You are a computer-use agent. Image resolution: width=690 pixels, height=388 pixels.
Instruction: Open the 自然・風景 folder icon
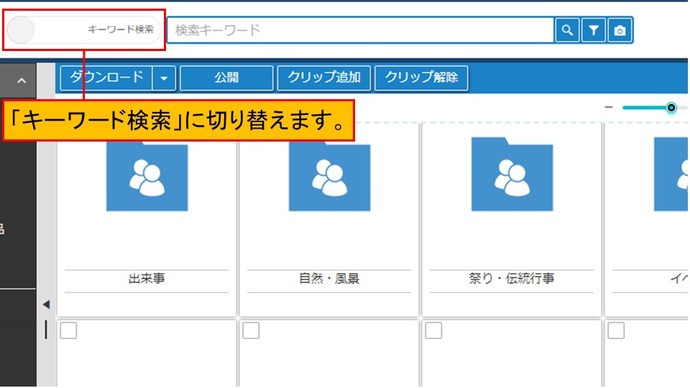329,174
